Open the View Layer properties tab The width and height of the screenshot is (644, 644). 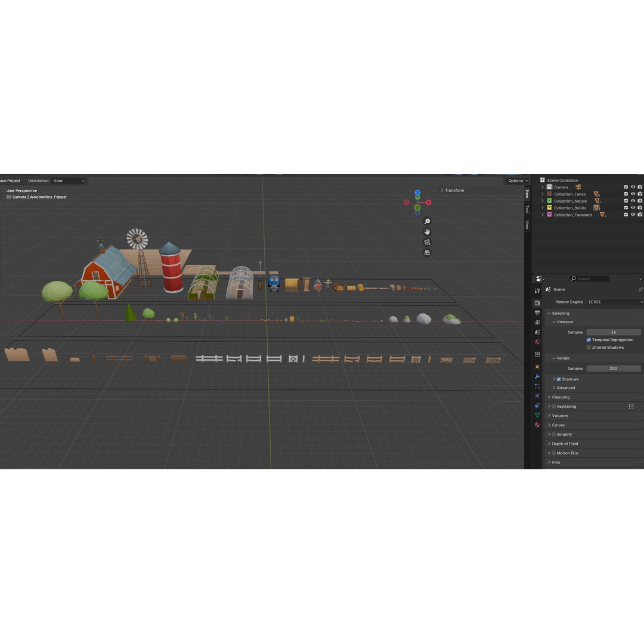[537, 323]
